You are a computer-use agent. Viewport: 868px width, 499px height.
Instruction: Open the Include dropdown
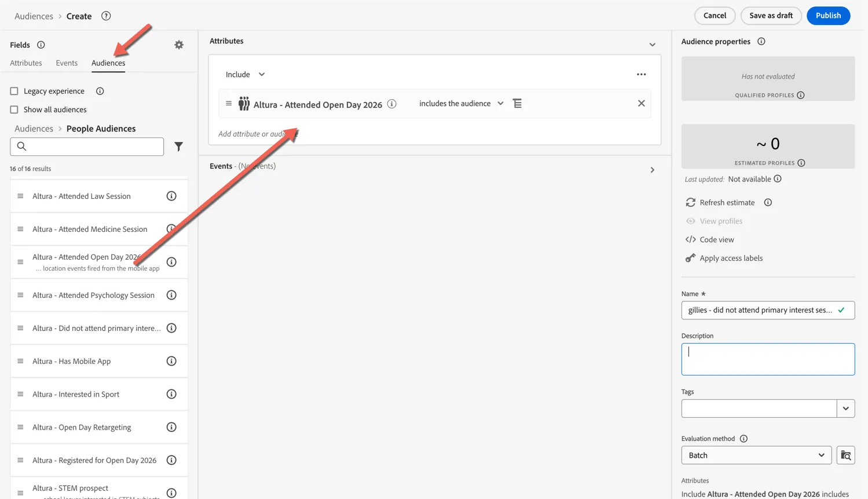tap(245, 74)
